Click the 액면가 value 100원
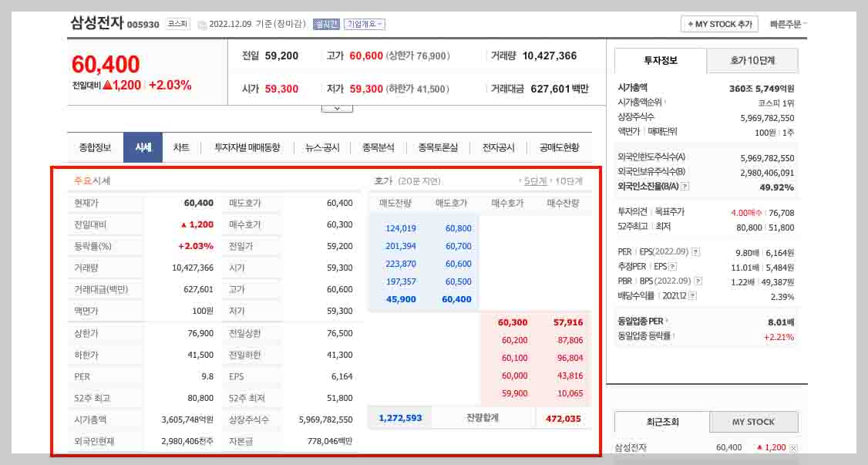This screenshot has width=868, height=465. pos(203,311)
